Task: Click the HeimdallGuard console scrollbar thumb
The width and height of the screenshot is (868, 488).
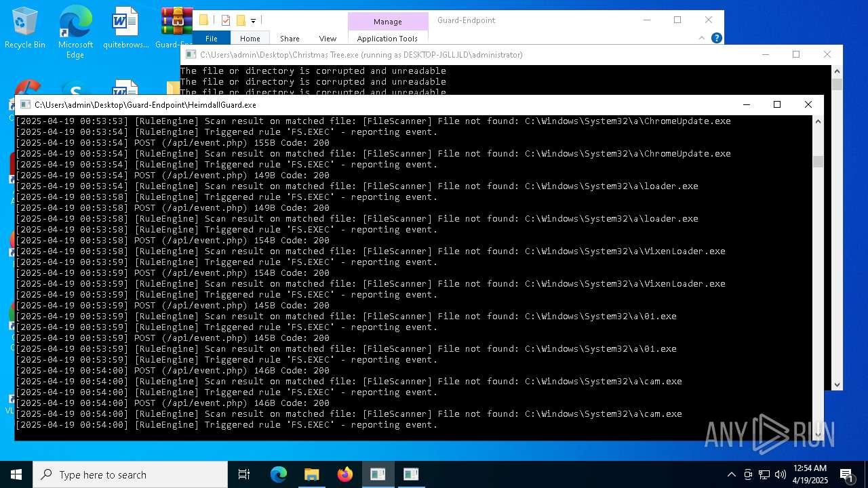Action: (x=818, y=161)
